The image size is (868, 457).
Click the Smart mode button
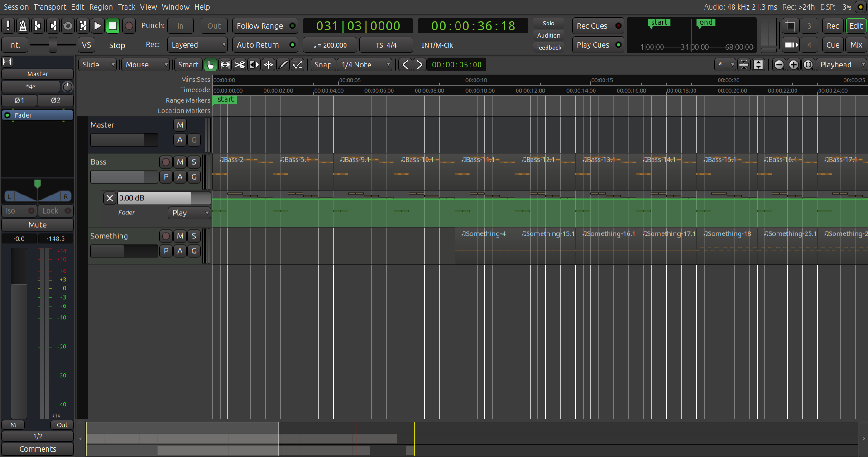tap(188, 65)
